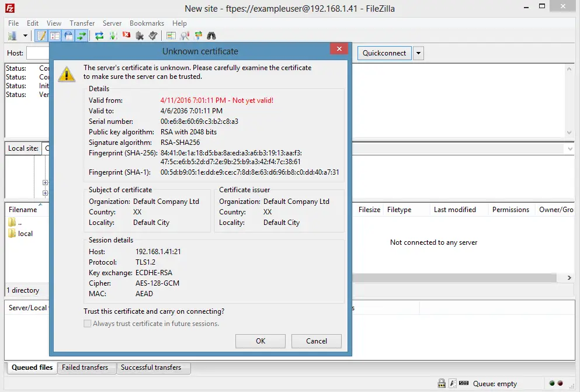580x392 pixels.
Task: Click 'Not connected to any server' text
Action: coord(433,242)
